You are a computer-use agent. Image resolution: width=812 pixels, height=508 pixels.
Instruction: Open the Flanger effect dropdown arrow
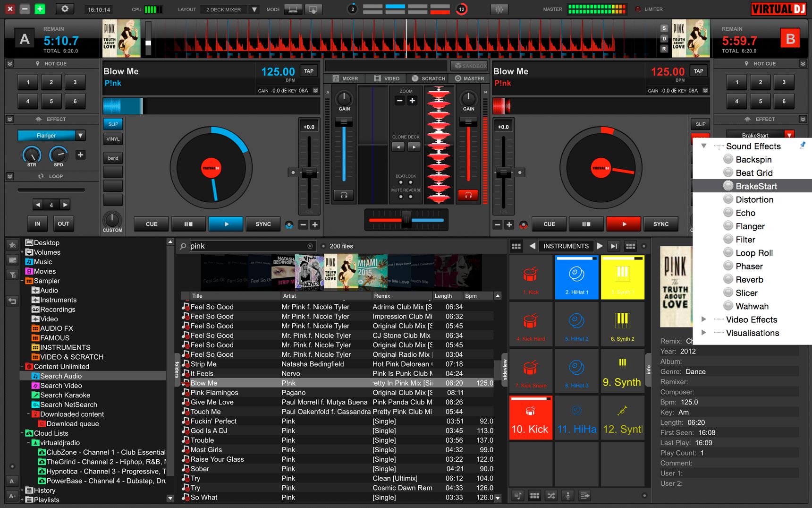pyautogui.click(x=81, y=136)
